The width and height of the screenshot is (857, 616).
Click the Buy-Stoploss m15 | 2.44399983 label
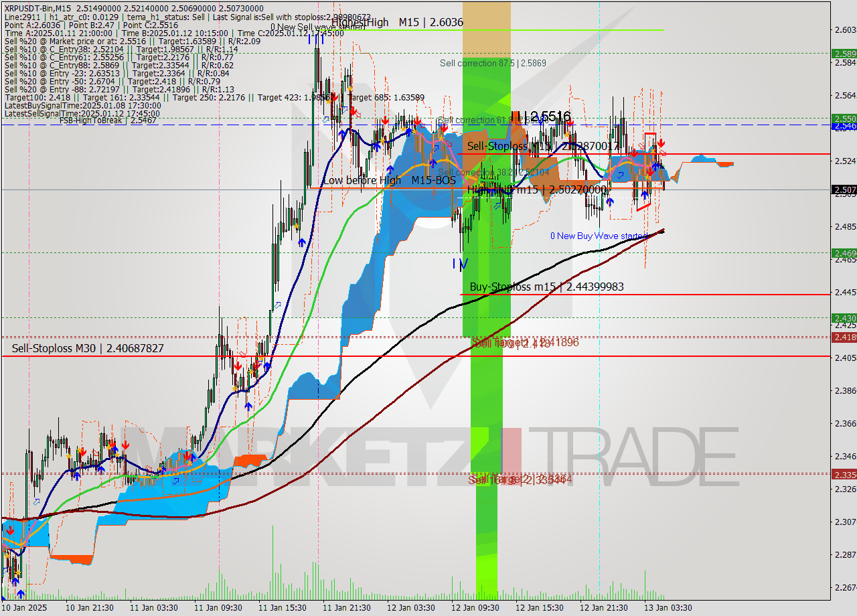[546, 287]
